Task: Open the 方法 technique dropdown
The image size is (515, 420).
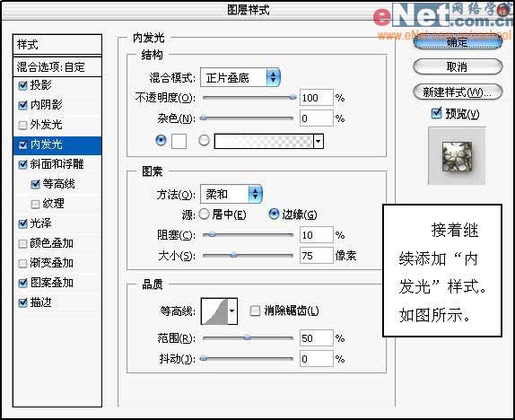Action: tap(231, 194)
